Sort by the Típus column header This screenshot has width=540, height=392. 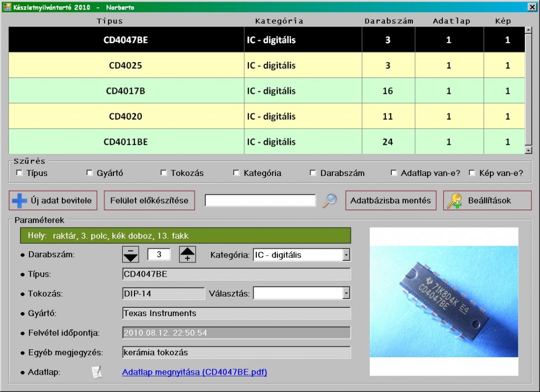coord(110,21)
